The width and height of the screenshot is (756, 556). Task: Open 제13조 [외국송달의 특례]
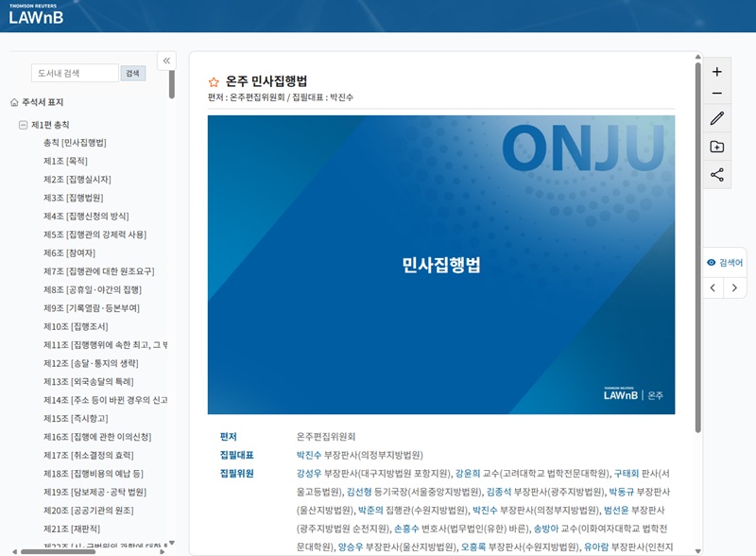coord(89,382)
